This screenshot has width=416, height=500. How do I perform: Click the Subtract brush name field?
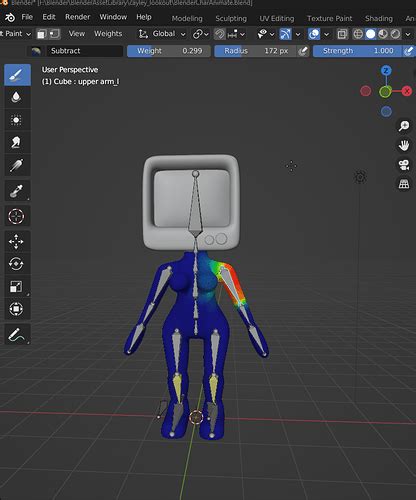(x=85, y=51)
